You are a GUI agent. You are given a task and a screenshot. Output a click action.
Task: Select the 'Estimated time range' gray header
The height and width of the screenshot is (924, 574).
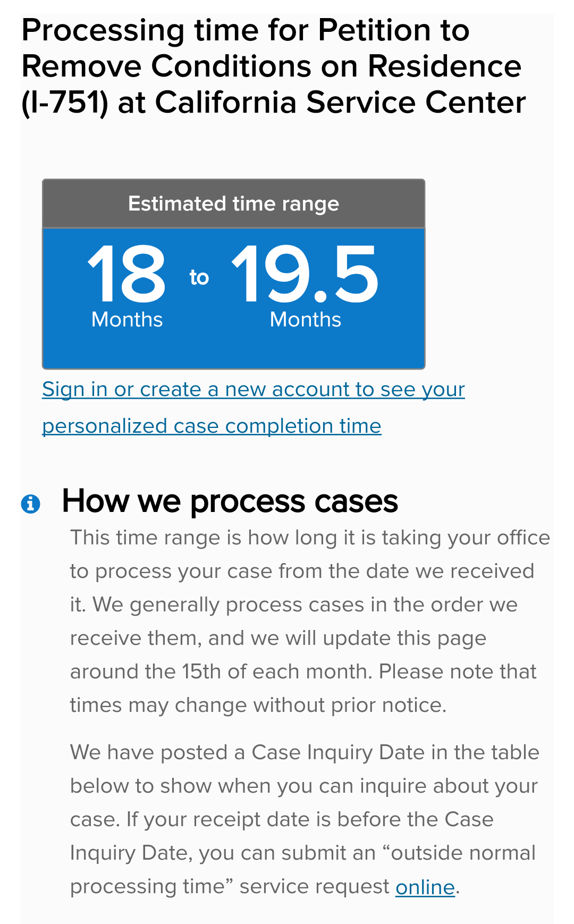click(234, 204)
